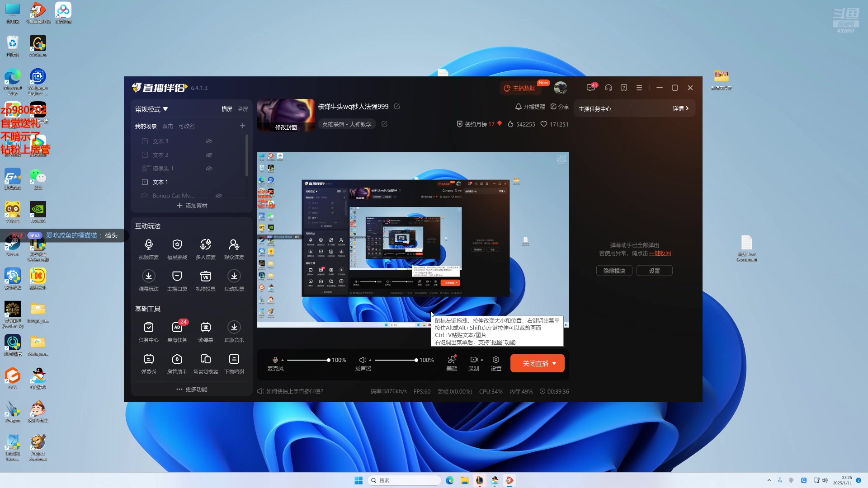Select 可改名 scene tab
This screenshot has width=868, height=488.
186,126
